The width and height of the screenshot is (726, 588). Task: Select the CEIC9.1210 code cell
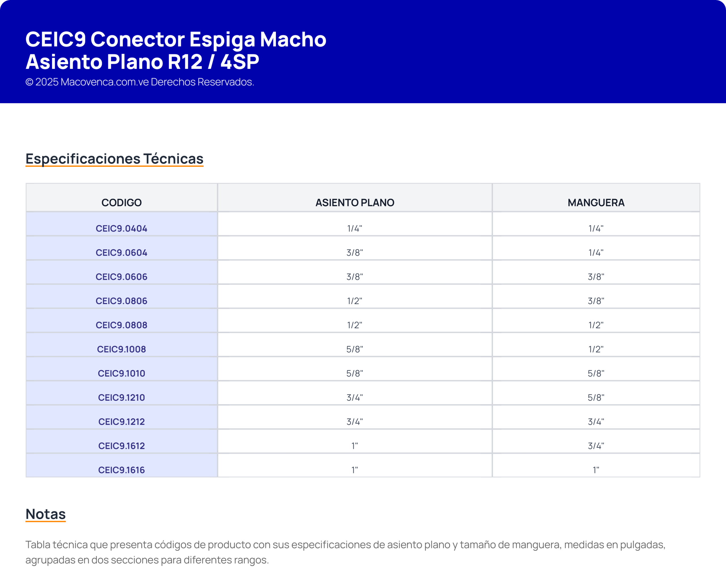tap(121, 397)
